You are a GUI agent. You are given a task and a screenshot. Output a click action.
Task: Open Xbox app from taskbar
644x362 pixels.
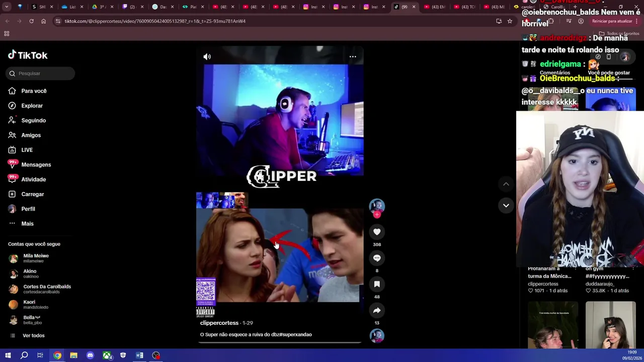tap(107, 355)
